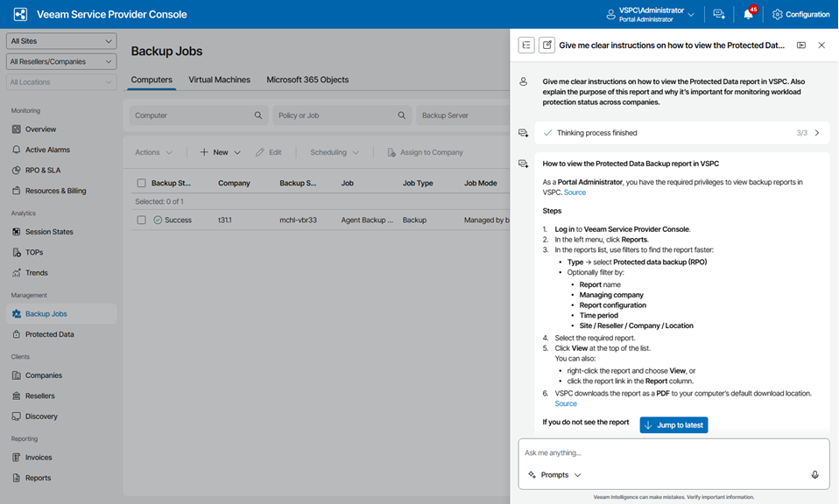Open Invoices icon in sidebar
The width and height of the screenshot is (839, 504).
pyautogui.click(x=17, y=458)
